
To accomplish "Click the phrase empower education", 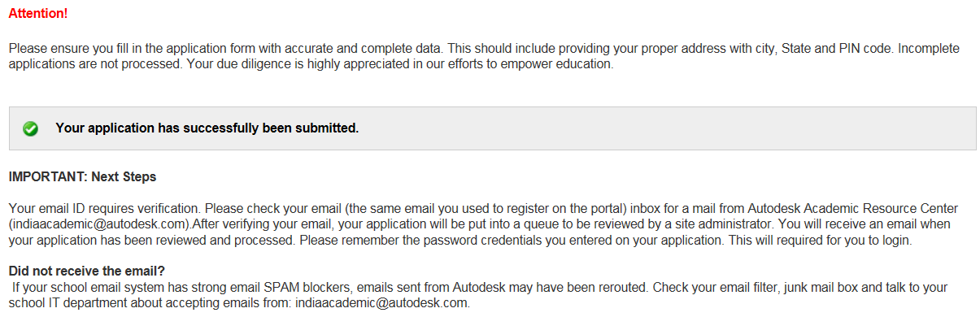I will click(560, 64).
